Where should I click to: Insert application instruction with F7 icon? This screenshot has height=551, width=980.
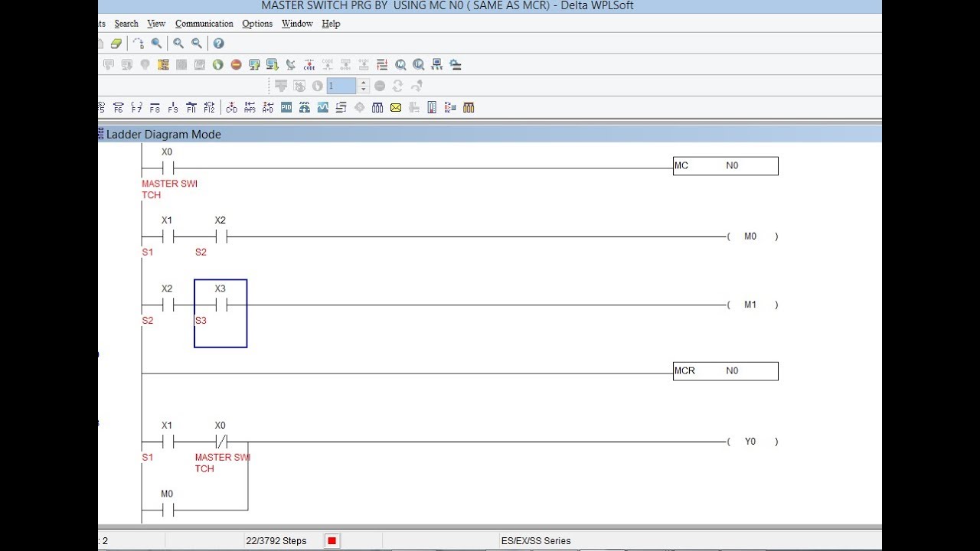(x=136, y=108)
